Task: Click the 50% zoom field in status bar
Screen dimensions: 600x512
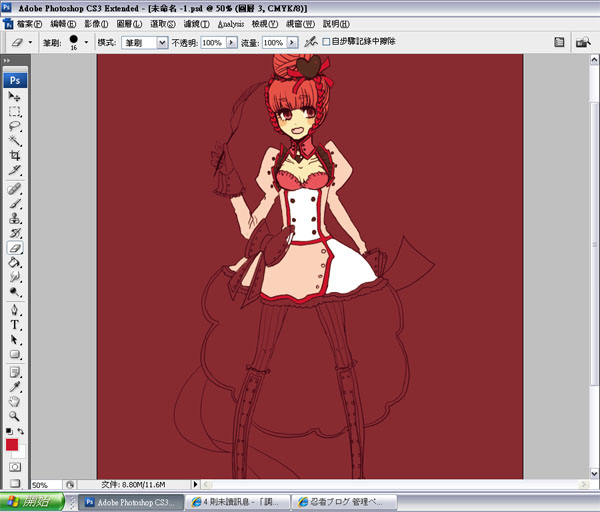Action: coord(46,485)
